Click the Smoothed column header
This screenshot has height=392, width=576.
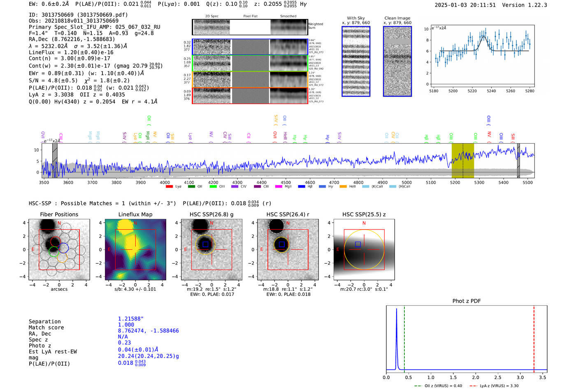pyautogui.click(x=288, y=16)
